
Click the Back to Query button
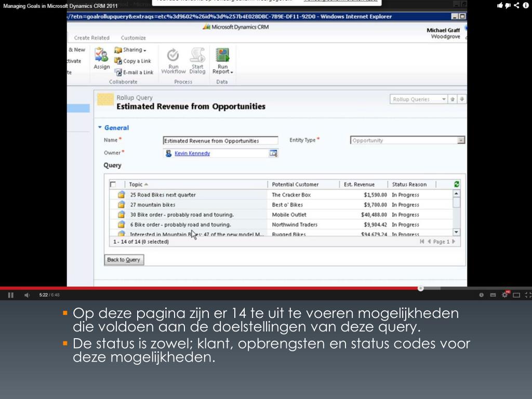tap(124, 260)
